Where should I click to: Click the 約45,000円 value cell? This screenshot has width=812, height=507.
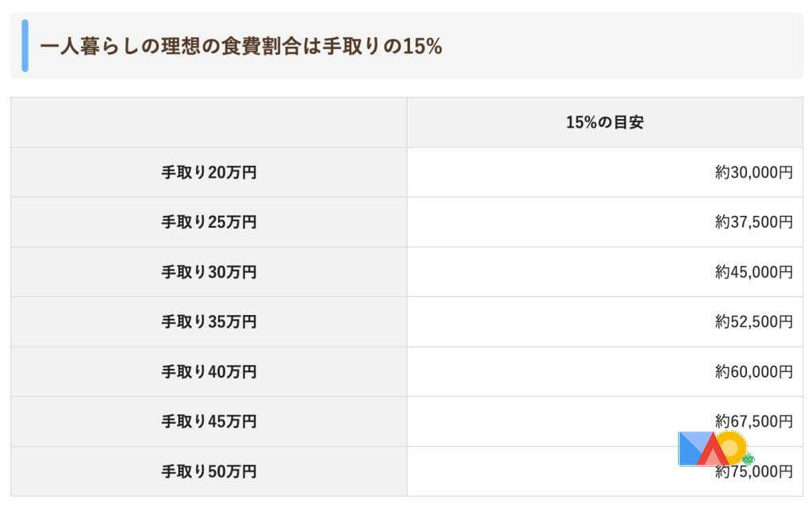pos(753,272)
